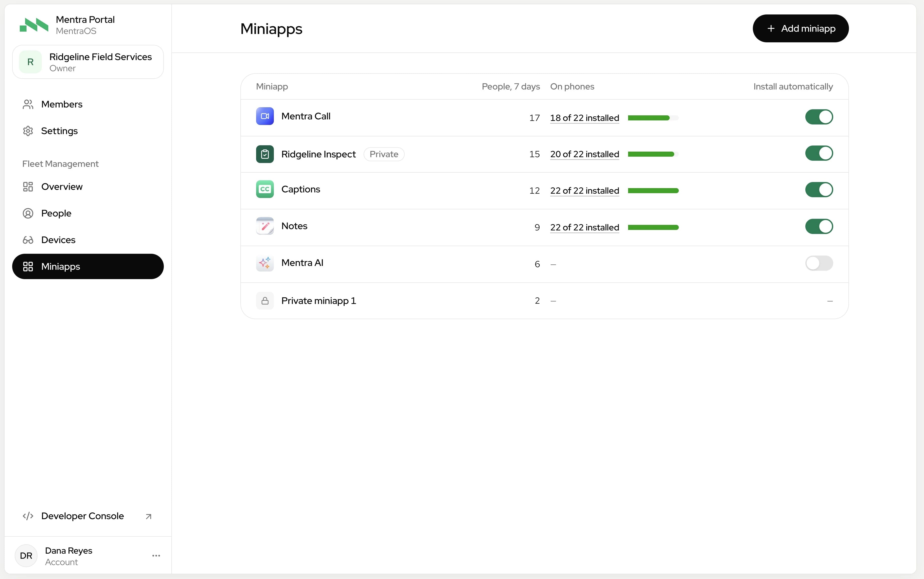Turn off auto-install for Mentra Call
The width and height of the screenshot is (924, 579).
click(x=819, y=117)
